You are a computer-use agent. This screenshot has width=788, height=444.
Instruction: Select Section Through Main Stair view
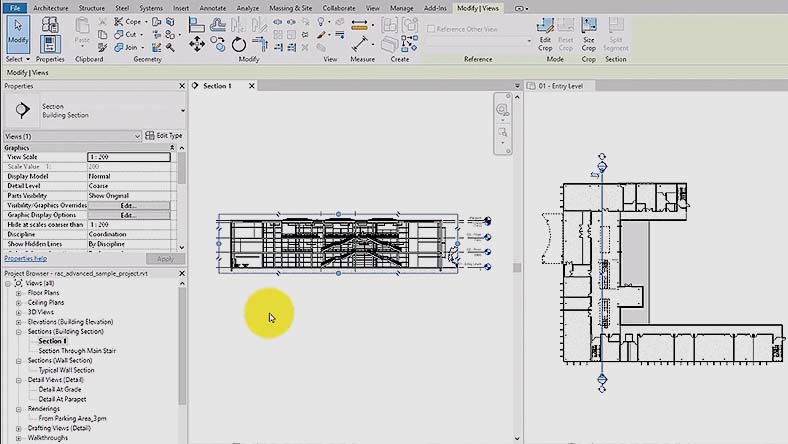click(x=78, y=351)
